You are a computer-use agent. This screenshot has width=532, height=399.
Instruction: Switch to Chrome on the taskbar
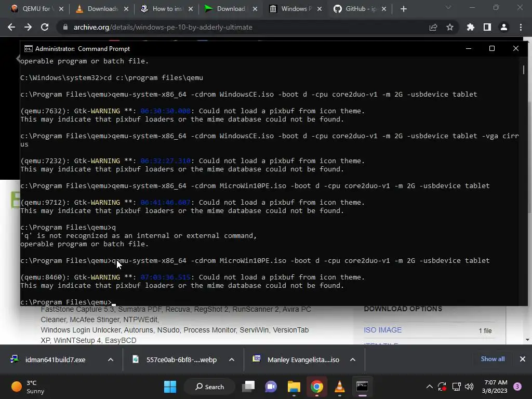(316, 387)
